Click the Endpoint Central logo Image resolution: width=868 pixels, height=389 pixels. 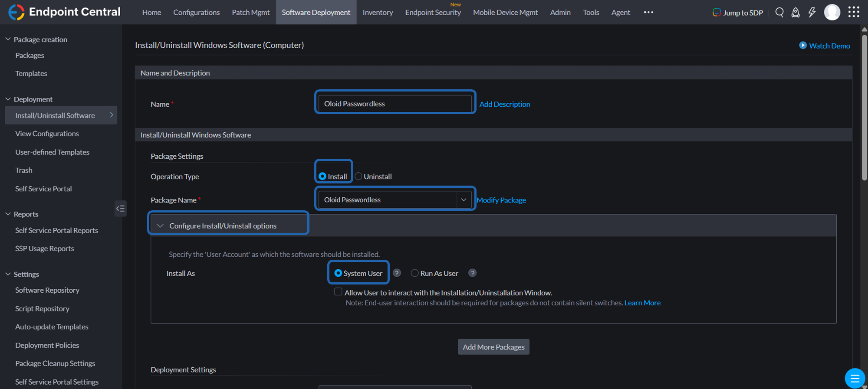64,12
